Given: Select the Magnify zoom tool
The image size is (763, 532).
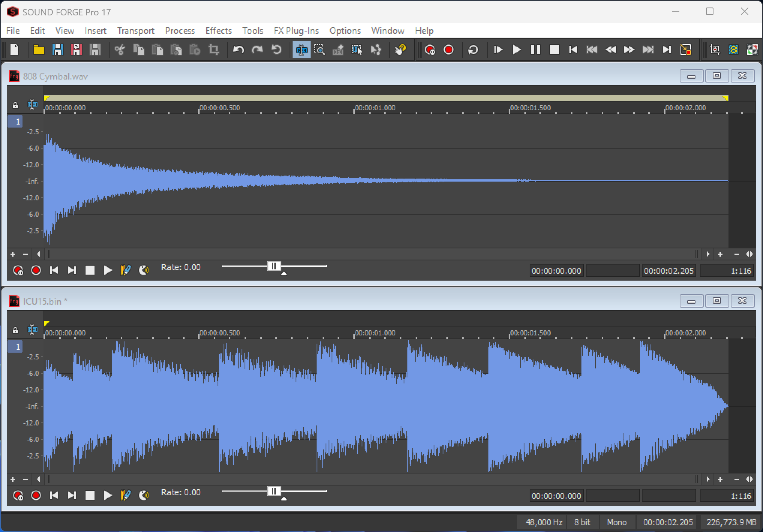Looking at the screenshot, I should tap(319, 50).
